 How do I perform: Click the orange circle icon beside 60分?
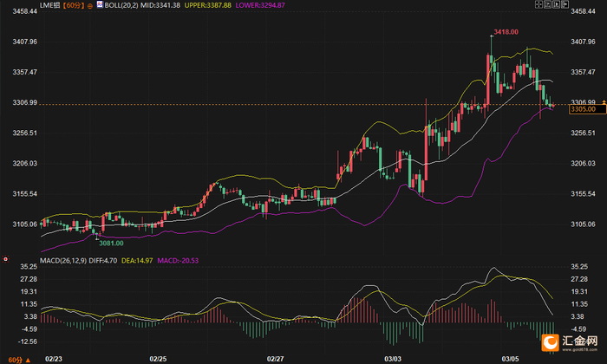pos(90,6)
